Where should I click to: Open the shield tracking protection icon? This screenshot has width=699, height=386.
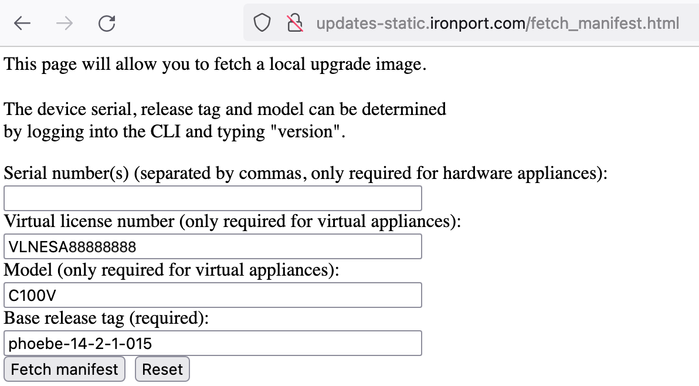point(262,23)
